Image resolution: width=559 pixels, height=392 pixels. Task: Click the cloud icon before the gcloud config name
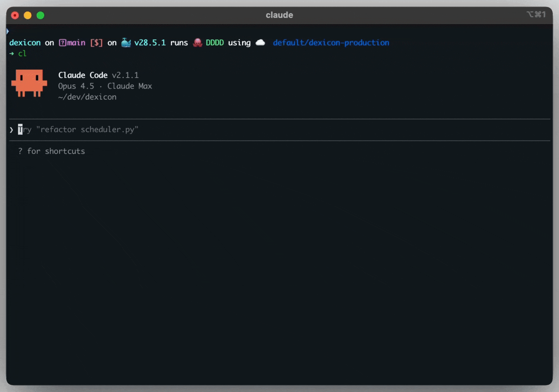[x=260, y=42]
